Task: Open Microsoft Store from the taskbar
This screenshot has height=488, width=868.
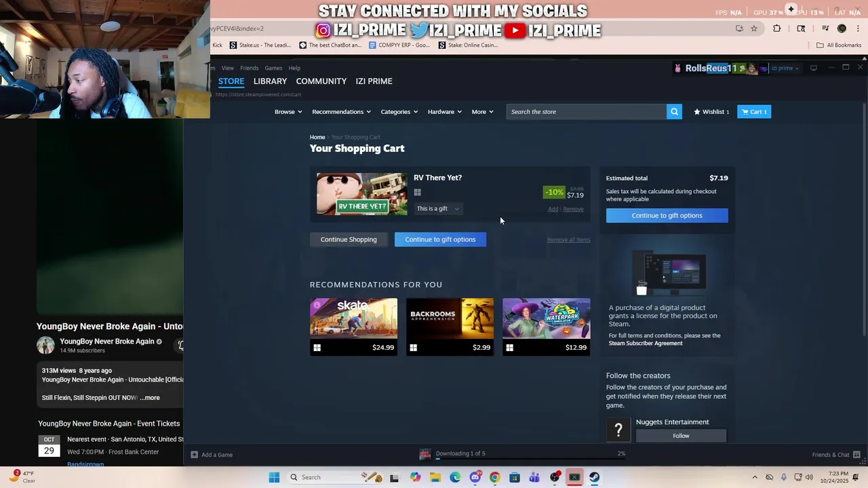Action: 515,477
